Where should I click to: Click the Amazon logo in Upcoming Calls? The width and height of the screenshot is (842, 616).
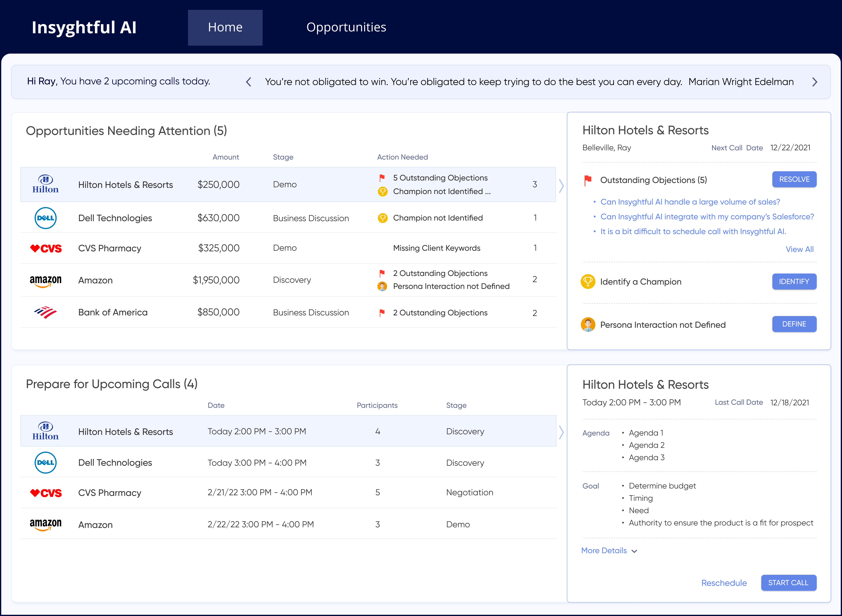pyautogui.click(x=46, y=524)
